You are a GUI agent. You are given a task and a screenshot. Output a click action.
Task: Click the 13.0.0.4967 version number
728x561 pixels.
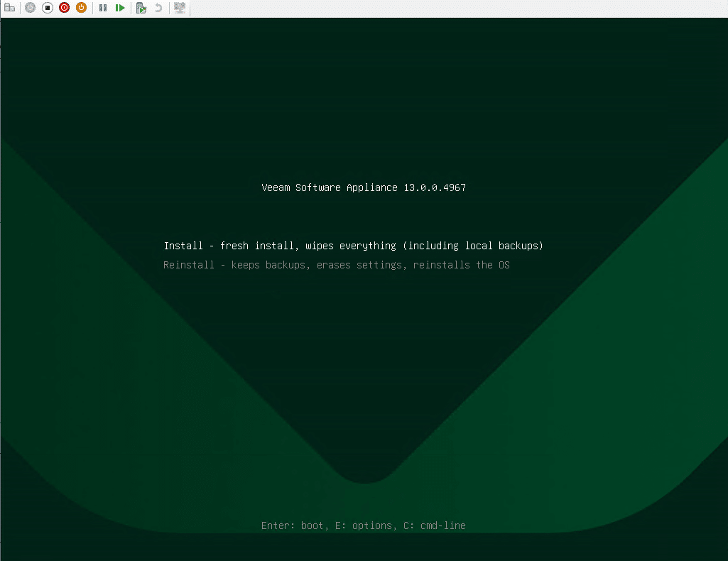(x=435, y=187)
